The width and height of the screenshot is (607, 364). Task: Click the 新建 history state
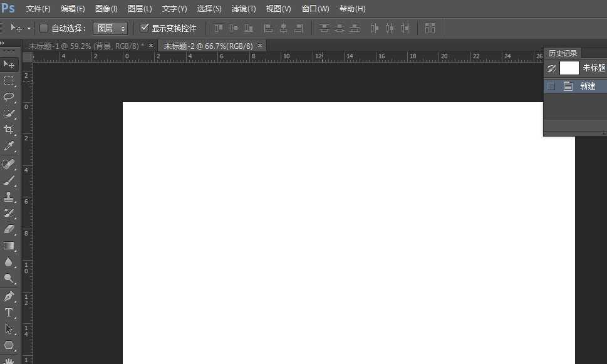(x=588, y=86)
